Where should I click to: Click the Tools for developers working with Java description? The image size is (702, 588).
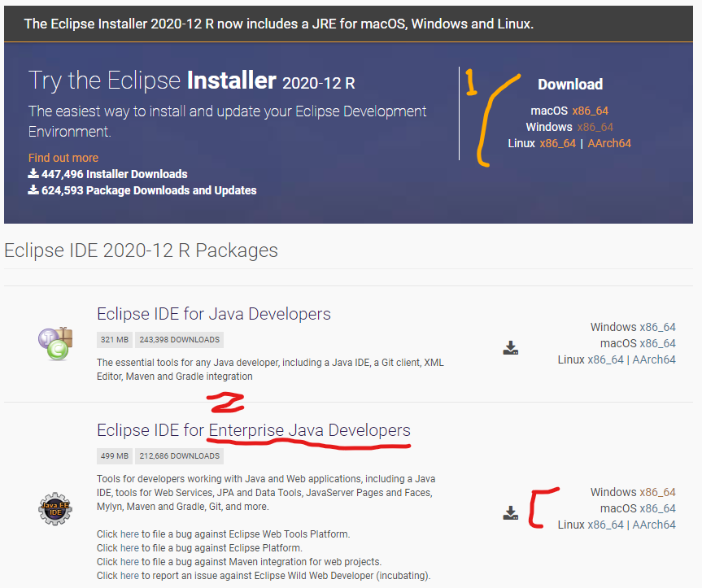[x=266, y=493]
